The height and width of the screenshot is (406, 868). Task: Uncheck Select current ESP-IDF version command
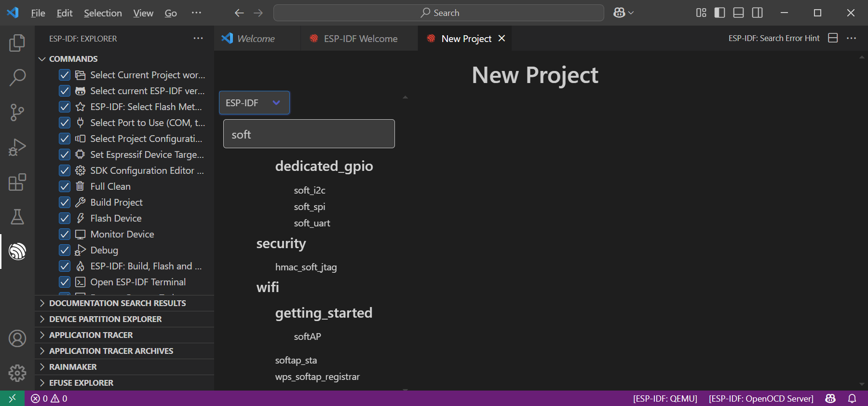65,91
